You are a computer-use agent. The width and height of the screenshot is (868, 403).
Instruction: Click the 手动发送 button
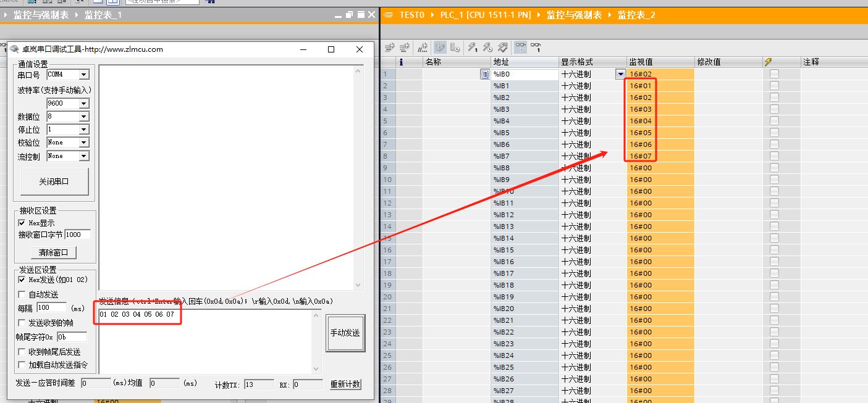click(x=345, y=333)
